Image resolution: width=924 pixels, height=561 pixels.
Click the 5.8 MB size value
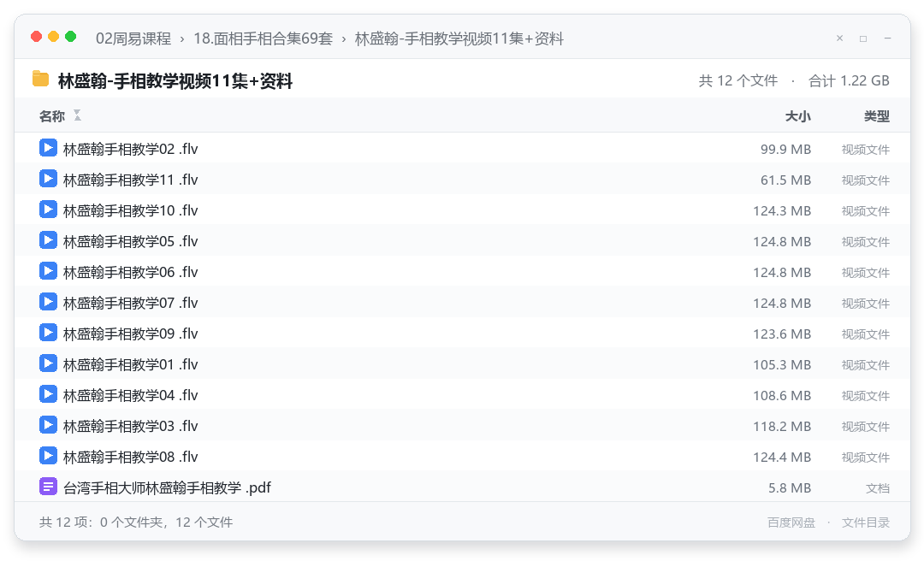pyautogui.click(x=790, y=487)
